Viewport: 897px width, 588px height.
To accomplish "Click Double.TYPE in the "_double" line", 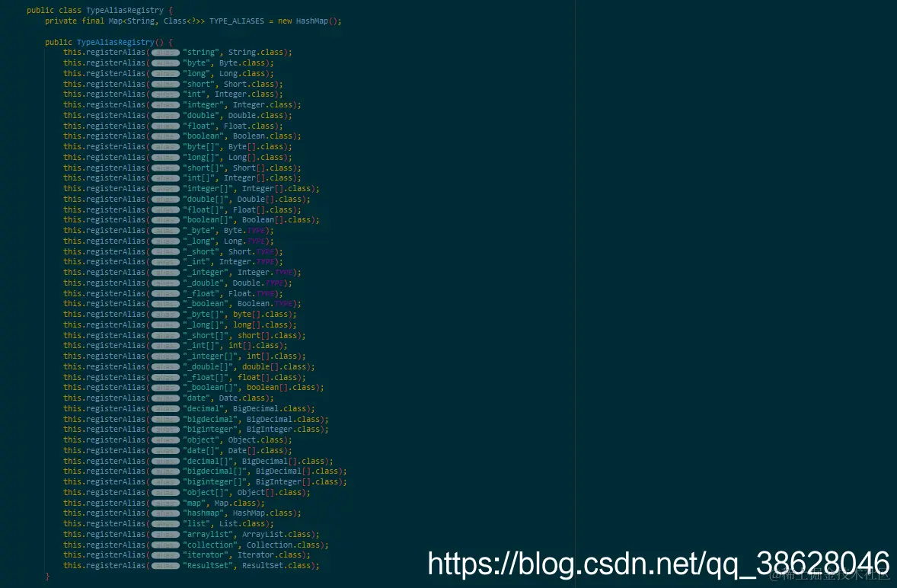I will coord(258,283).
